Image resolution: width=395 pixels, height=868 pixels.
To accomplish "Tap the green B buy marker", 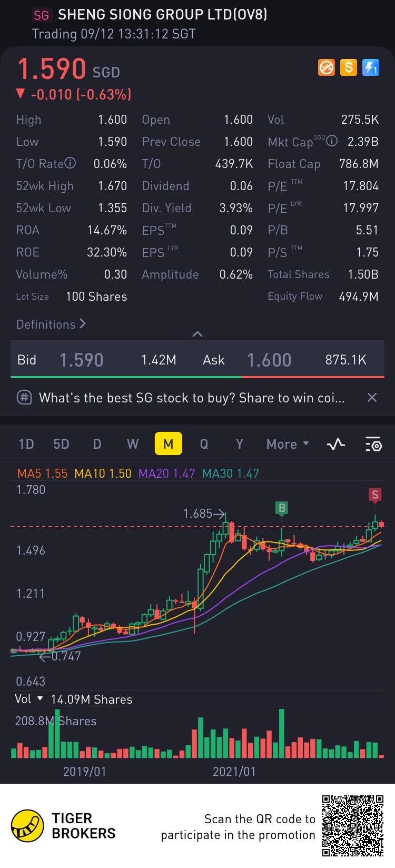I will pyautogui.click(x=282, y=508).
